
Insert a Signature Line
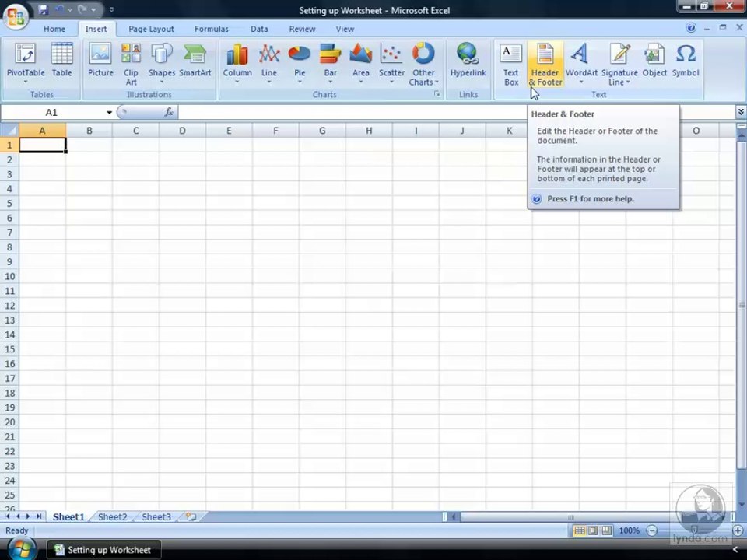(x=619, y=65)
